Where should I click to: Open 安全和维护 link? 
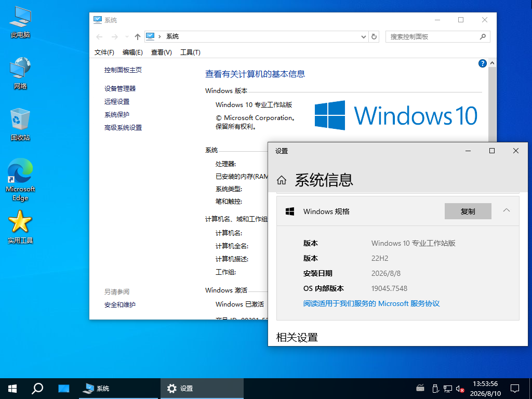point(120,304)
